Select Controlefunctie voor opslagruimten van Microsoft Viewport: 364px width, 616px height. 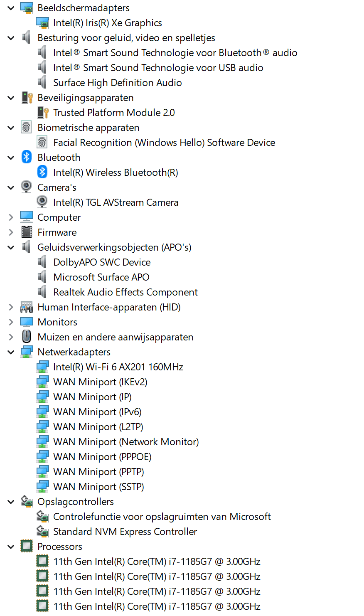tap(162, 517)
